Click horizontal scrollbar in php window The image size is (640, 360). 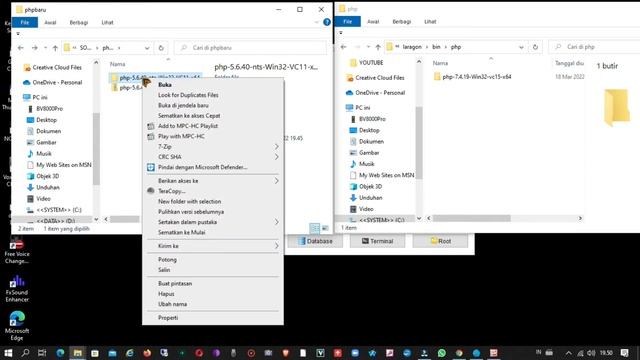[x=471, y=218]
